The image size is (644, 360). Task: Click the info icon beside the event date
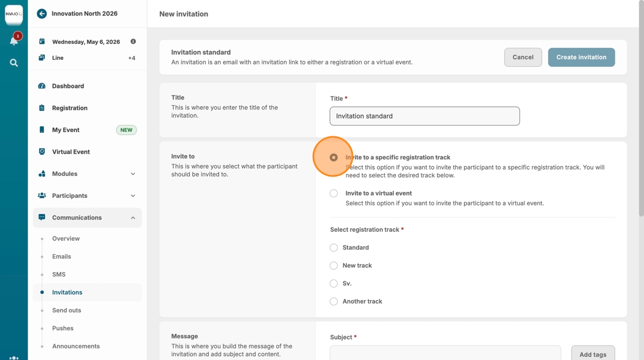click(x=133, y=41)
